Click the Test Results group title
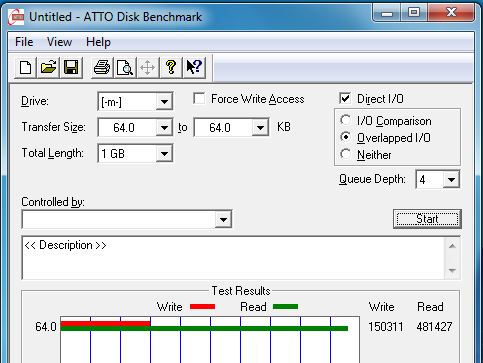483x363 pixels. click(x=241, y=291)
